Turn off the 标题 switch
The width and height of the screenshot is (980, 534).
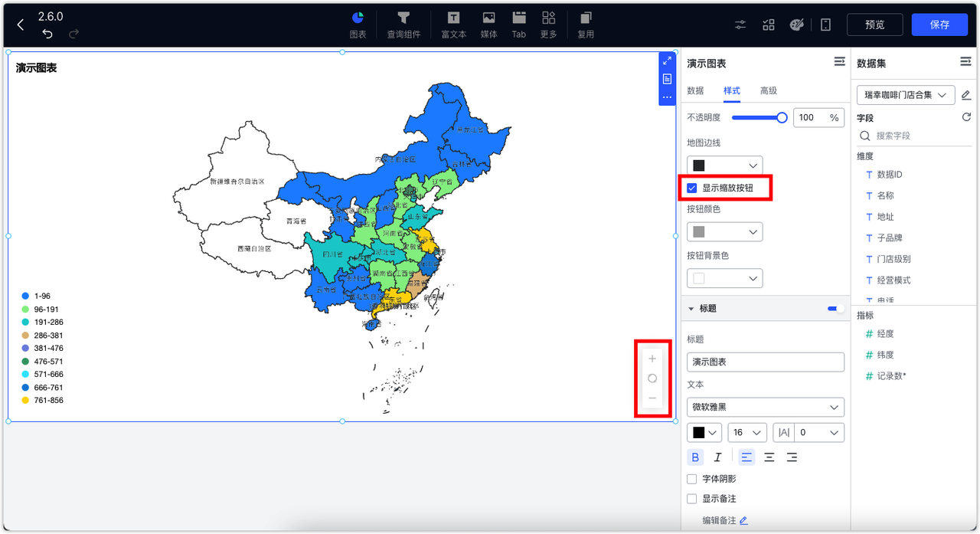834,308
